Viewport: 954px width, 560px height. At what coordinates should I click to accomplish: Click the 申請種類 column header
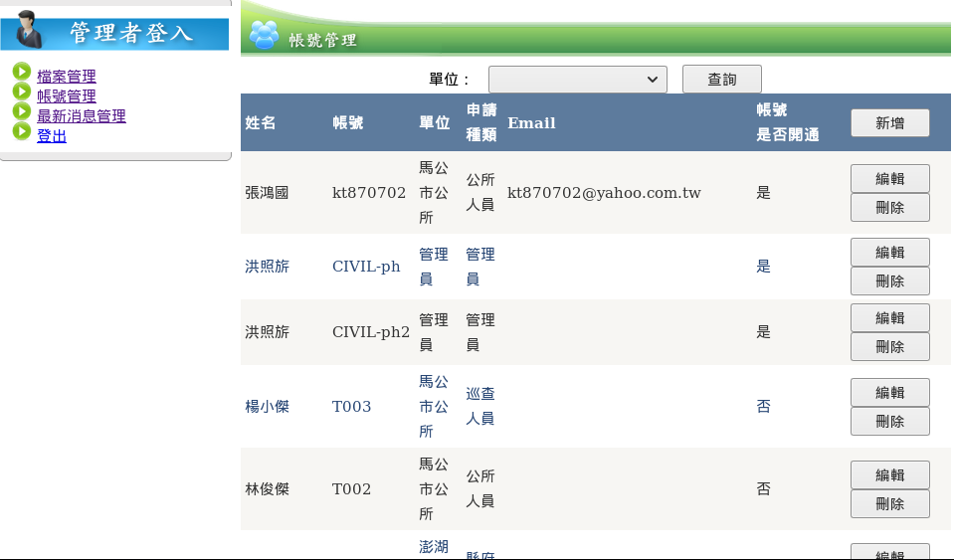[x=481, y=122]
